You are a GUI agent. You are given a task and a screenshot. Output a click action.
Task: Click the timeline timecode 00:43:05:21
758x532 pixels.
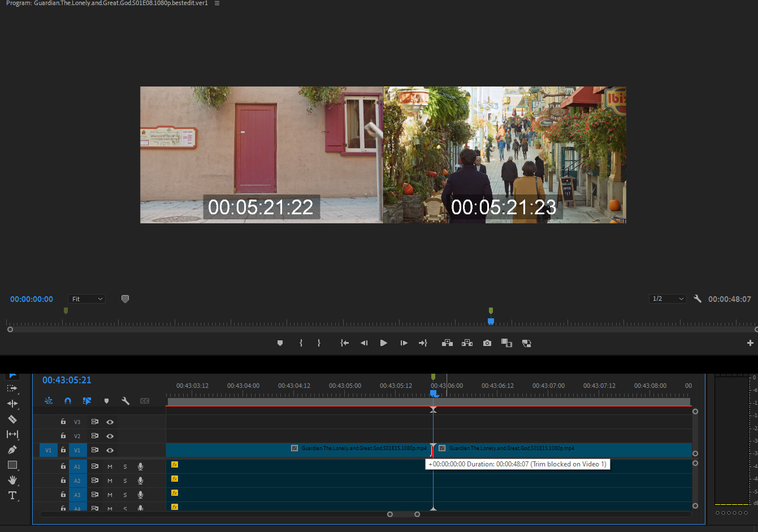67,380
